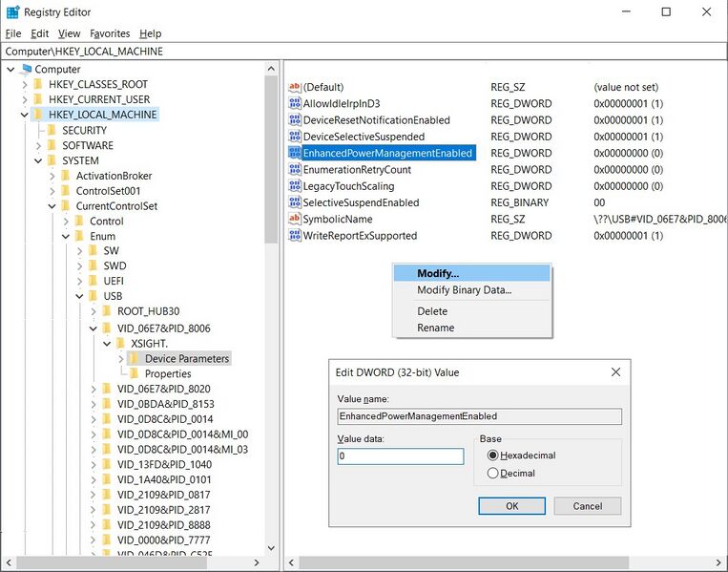Open the Edit menu

39,33
